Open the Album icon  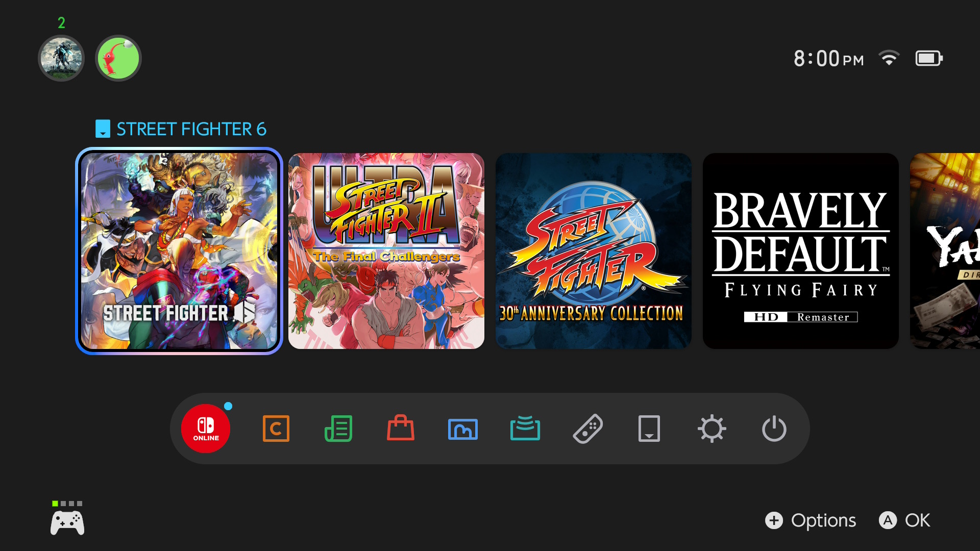463,429
